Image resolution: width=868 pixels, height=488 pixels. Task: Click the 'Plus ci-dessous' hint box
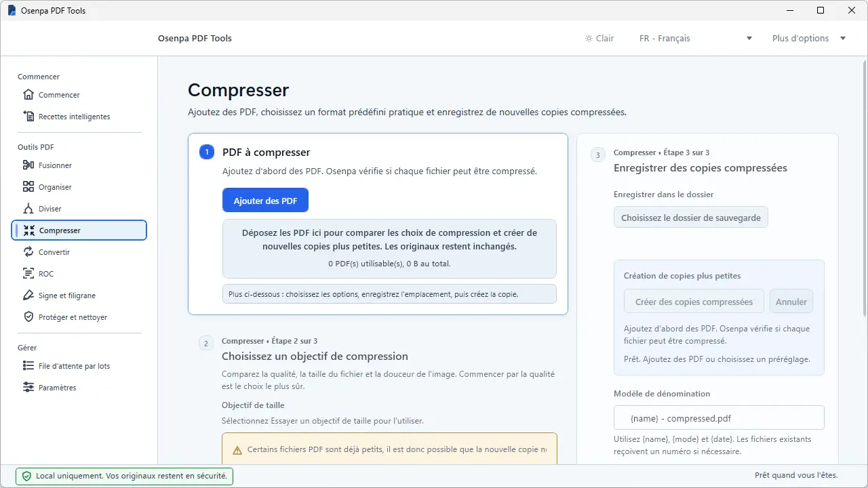pos(389,294)
